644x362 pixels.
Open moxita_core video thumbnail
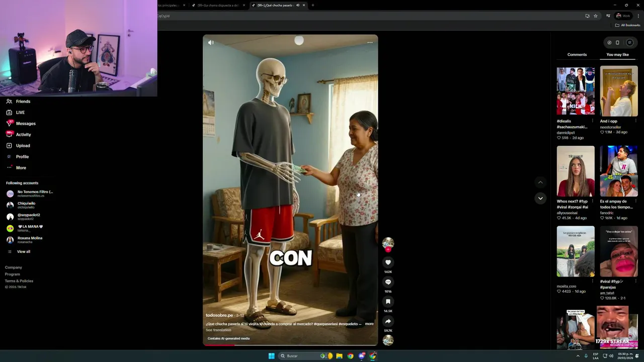pyautogui.click(x=576, y=251)
